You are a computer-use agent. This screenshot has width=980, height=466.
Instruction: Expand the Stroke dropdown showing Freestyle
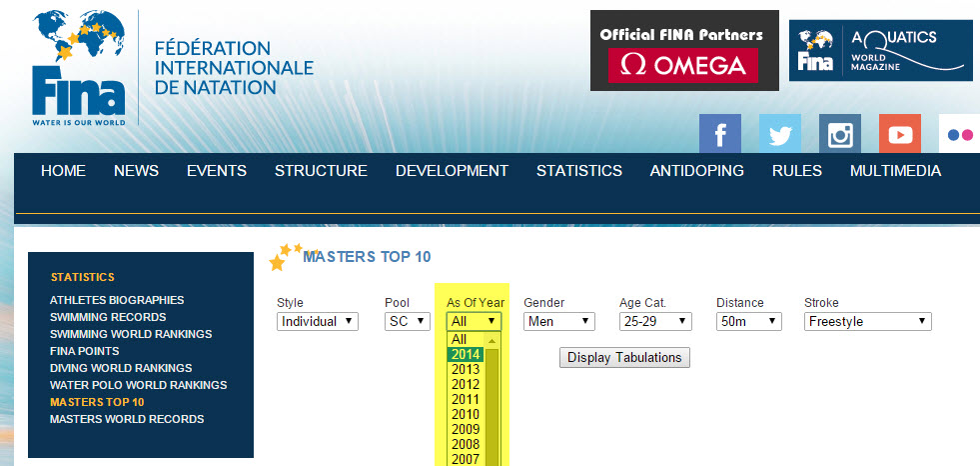click(x=867, y=322)
